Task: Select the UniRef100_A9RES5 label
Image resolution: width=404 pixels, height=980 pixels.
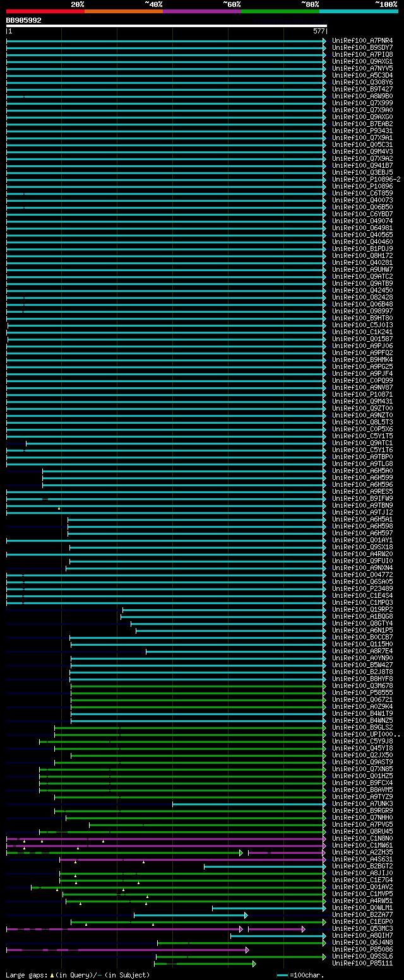Action: click(362, 492)
